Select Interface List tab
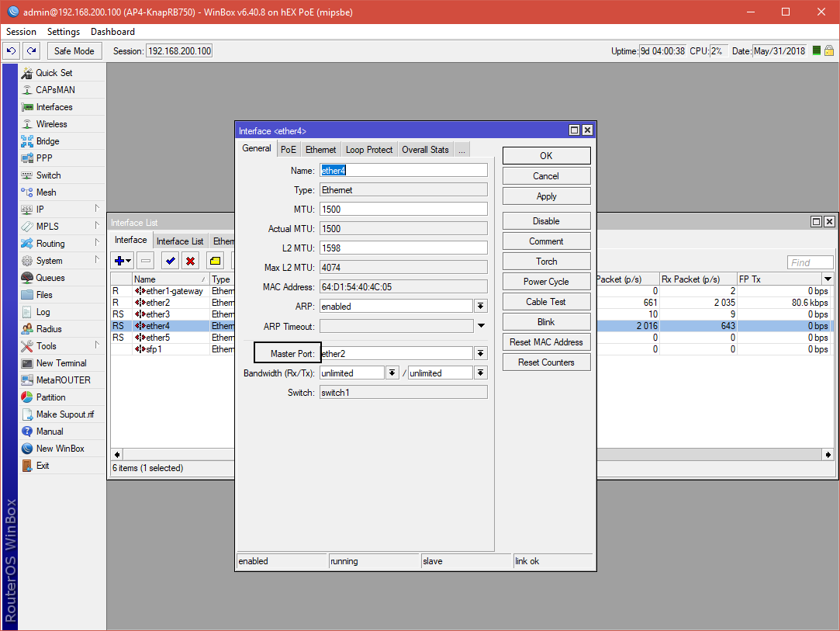Screen dimensions: 840x631 click(x=180, y=241)
